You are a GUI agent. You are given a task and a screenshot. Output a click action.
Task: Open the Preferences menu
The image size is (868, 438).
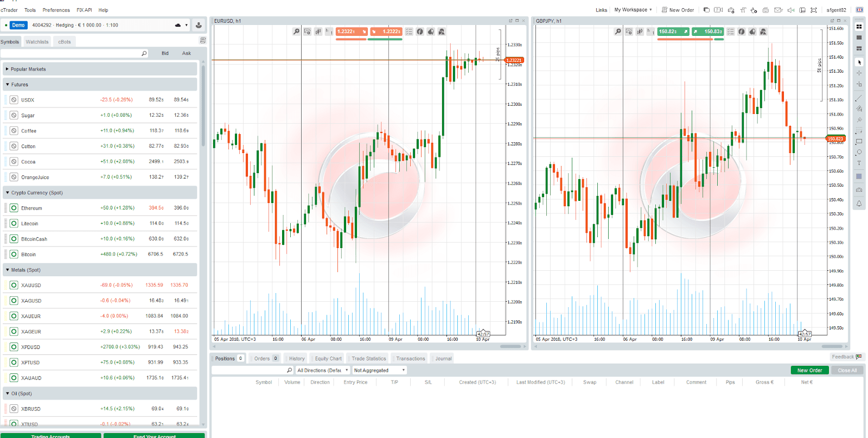56,10
